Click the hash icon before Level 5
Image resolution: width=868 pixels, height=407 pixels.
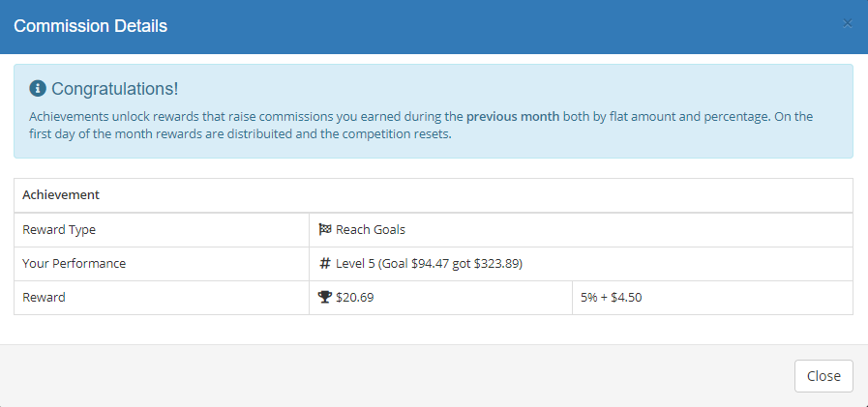coord(325,264)
